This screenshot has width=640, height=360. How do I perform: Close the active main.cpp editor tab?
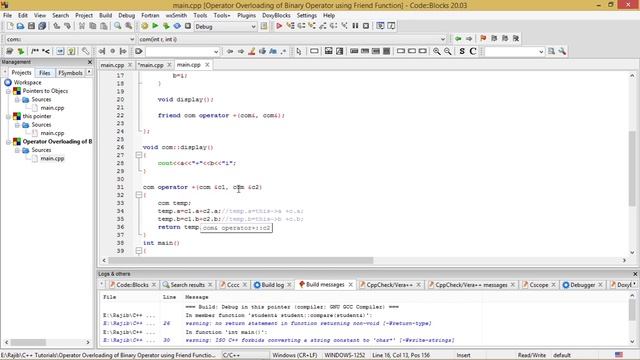[x=207, y=65]
